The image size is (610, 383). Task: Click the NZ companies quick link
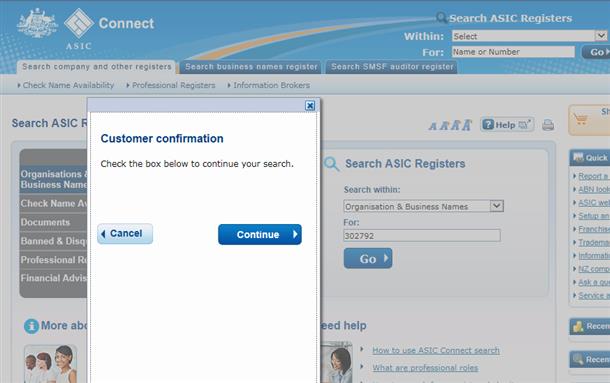[594, 269]
